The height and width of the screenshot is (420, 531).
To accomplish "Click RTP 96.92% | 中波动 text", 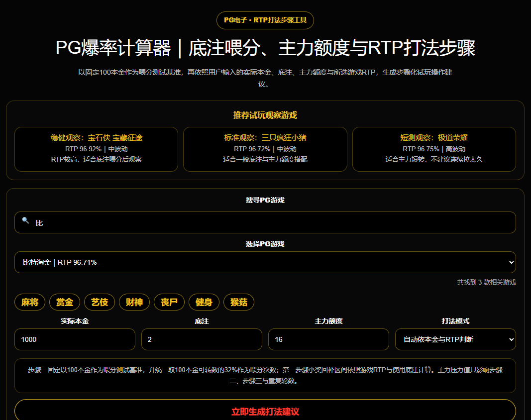I will pos(96,149).
